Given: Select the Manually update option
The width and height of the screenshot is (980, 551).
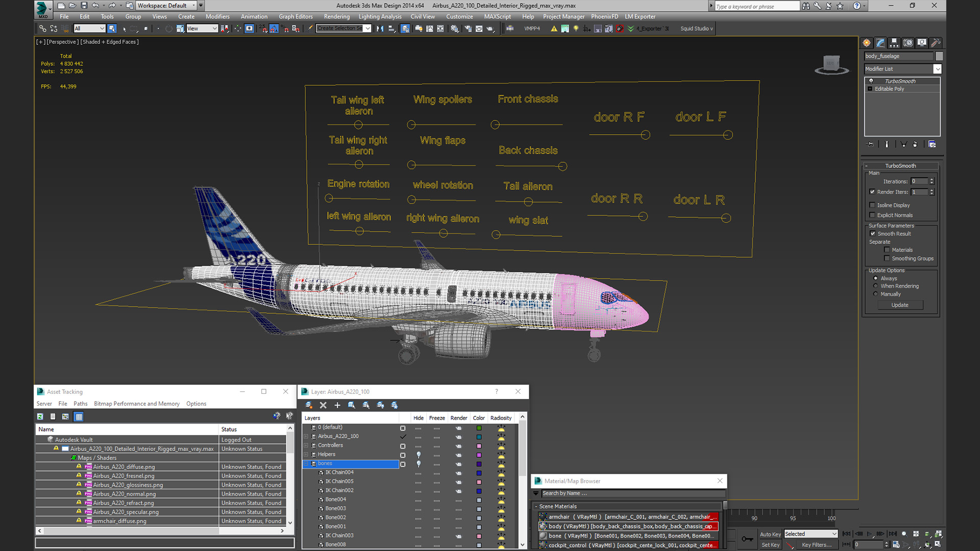Looking at the screenshot, I should pos(876,294).
